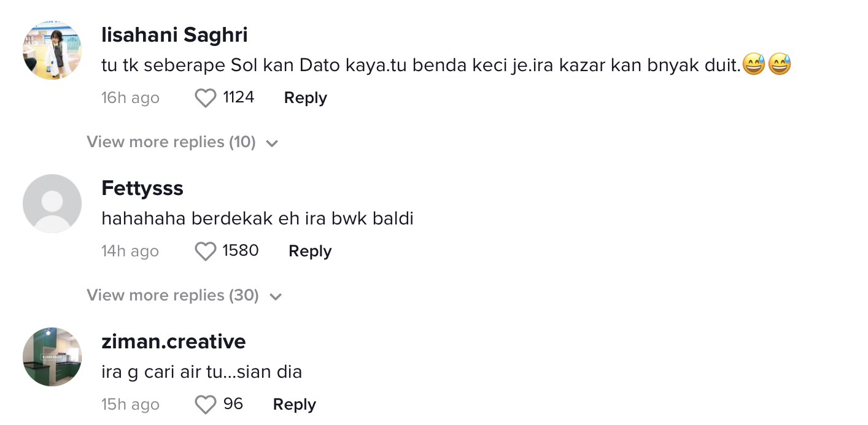Viewport: 868px width, 425px height.
Task: Reply to lisahani Saghri's comment
Action: click(x=305, y=98)
